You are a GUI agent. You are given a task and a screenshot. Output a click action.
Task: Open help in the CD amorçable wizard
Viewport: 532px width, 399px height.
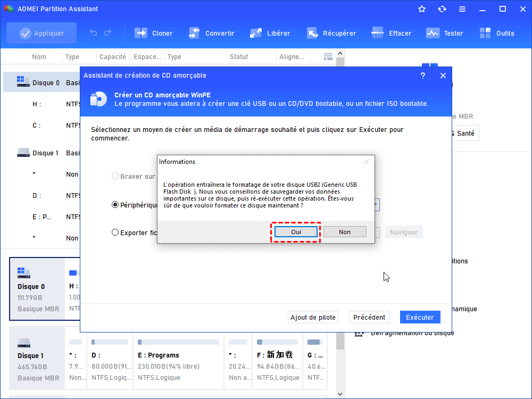click(423, 76)
